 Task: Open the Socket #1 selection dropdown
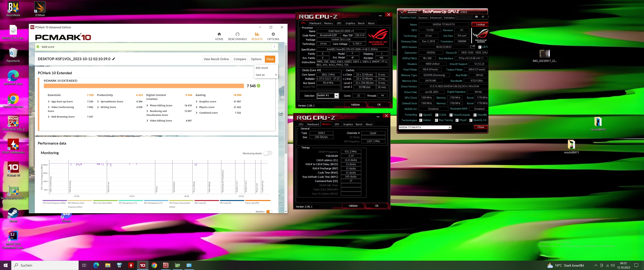(x=336, y=96)
